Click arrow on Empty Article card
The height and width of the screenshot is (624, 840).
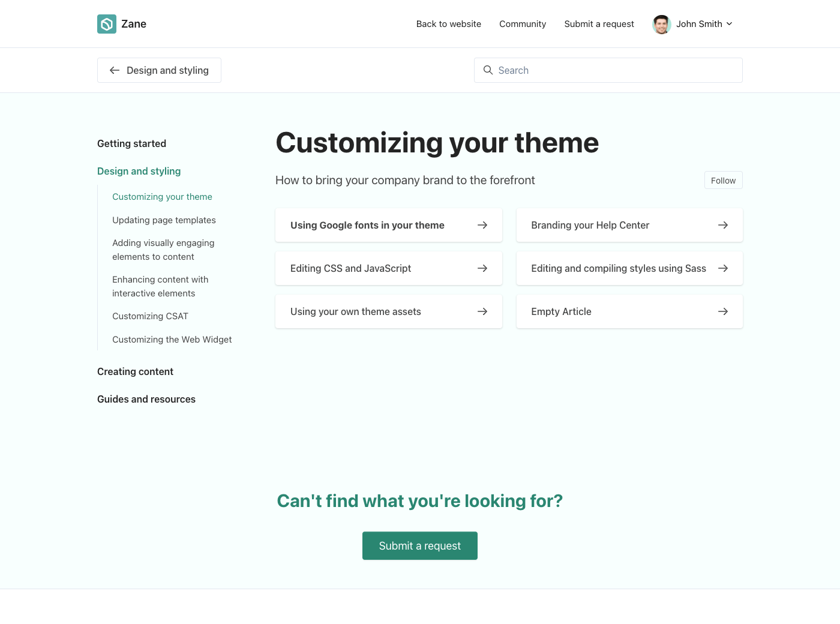click(723, 311)
